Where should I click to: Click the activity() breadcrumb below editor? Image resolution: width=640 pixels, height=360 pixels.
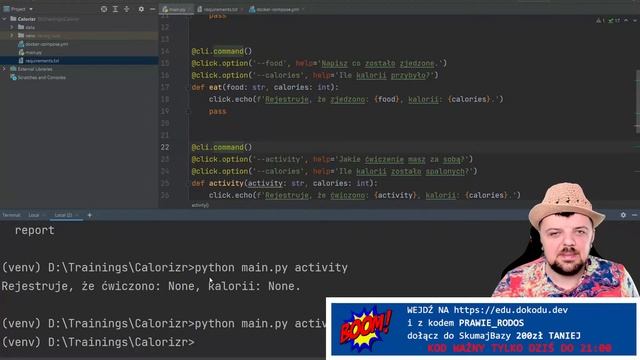pos(200,205)
